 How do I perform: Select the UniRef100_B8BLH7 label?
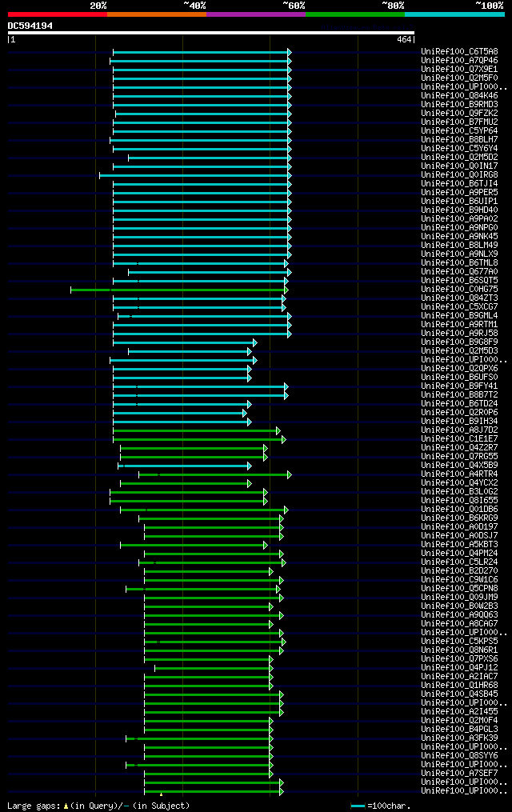[460, 140]
